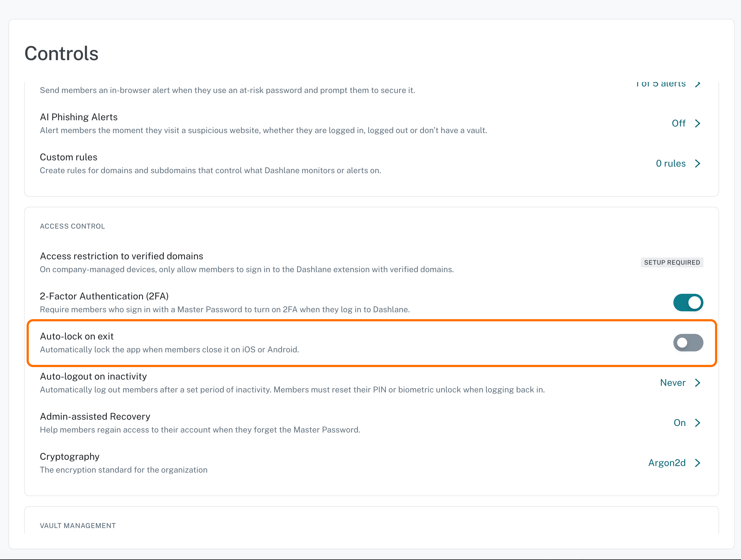Open Auto-logout on inactivity Never value
This screenshot has width=741, height=560.
(673, 383)
